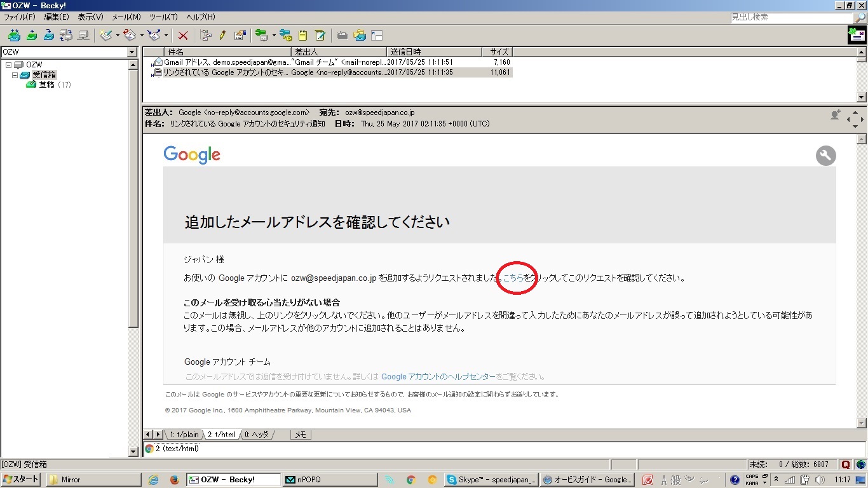Click the add-contact person icon in message header

(836, 115)
